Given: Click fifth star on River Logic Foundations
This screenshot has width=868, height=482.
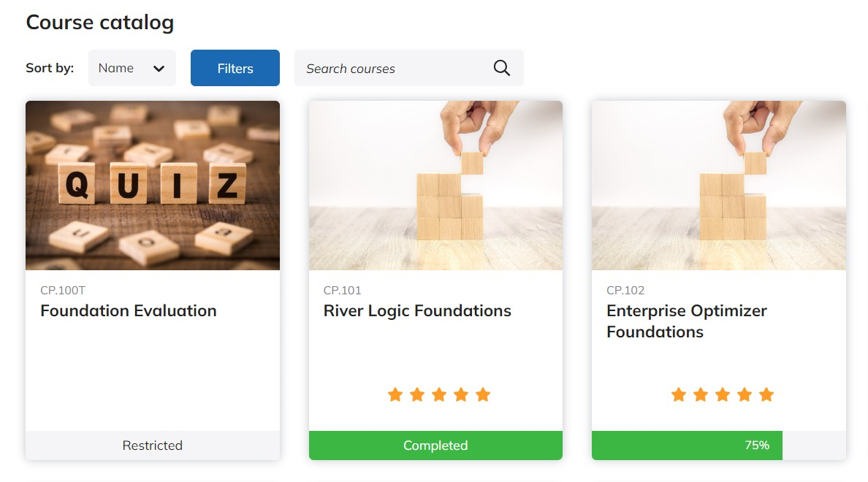Looking at the screenshot, I should tap(483, 395).
